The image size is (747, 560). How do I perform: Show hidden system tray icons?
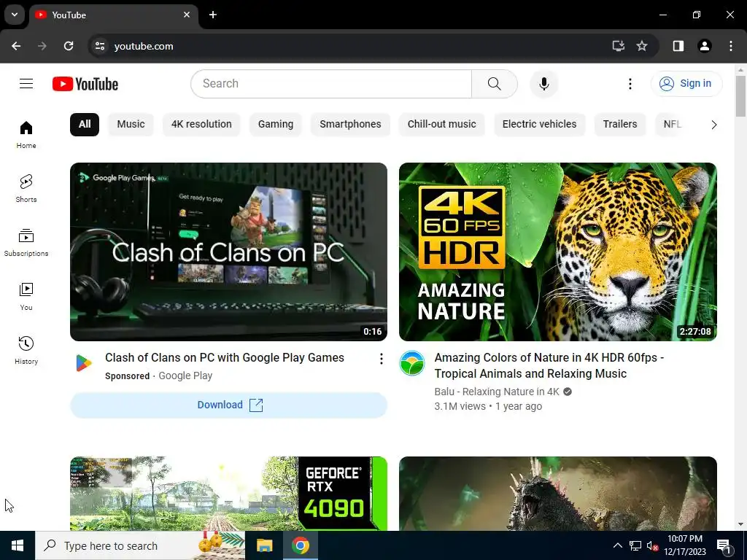pos(617,545)
